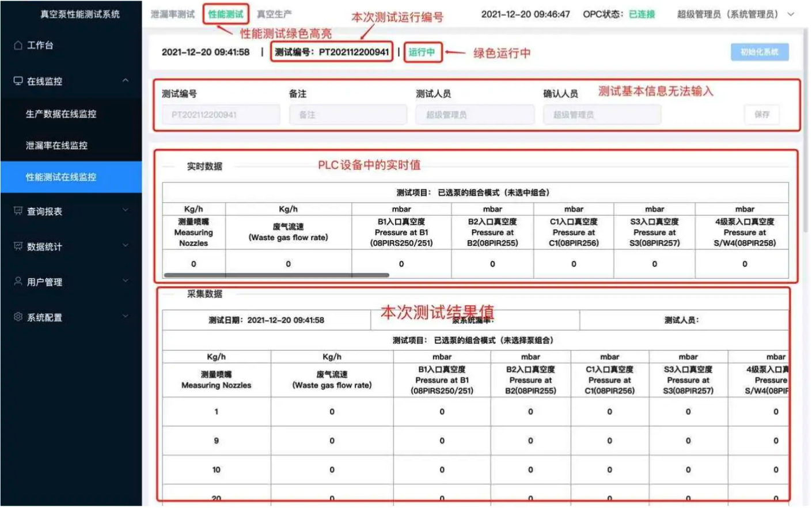Click the 采集数据 section heading
Image resolution: width=812 pixels, height=508 pixels.
pyautogui.click(x=204, y=294)
